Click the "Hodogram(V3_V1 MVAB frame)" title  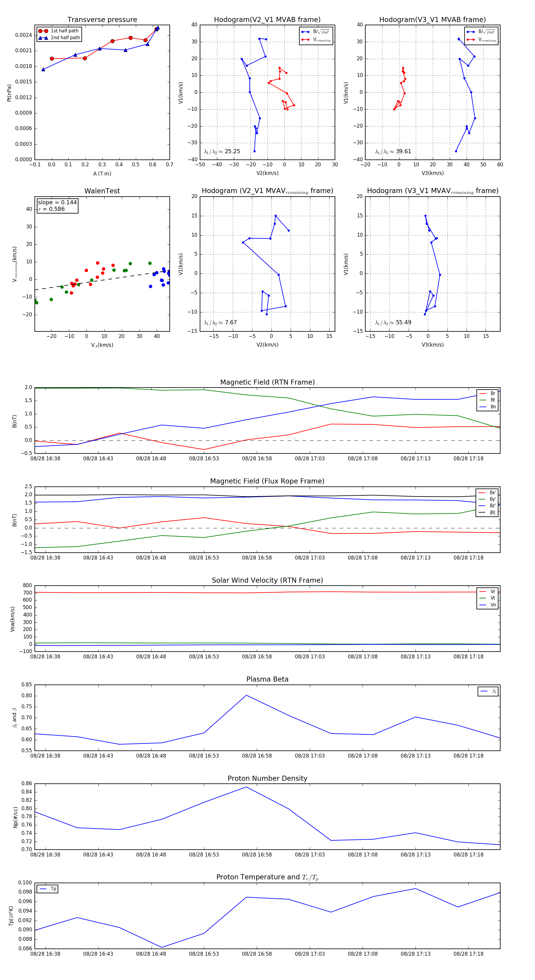(432, 20)
